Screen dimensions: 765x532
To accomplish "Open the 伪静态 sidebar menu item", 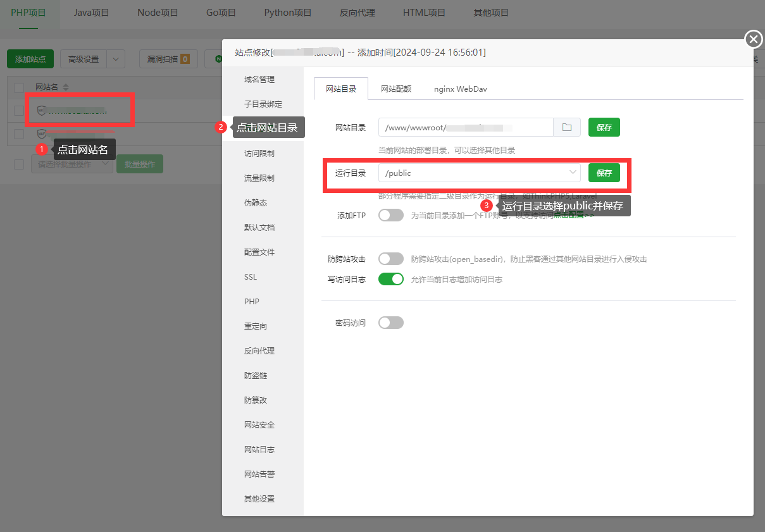I will pos(256,203).
